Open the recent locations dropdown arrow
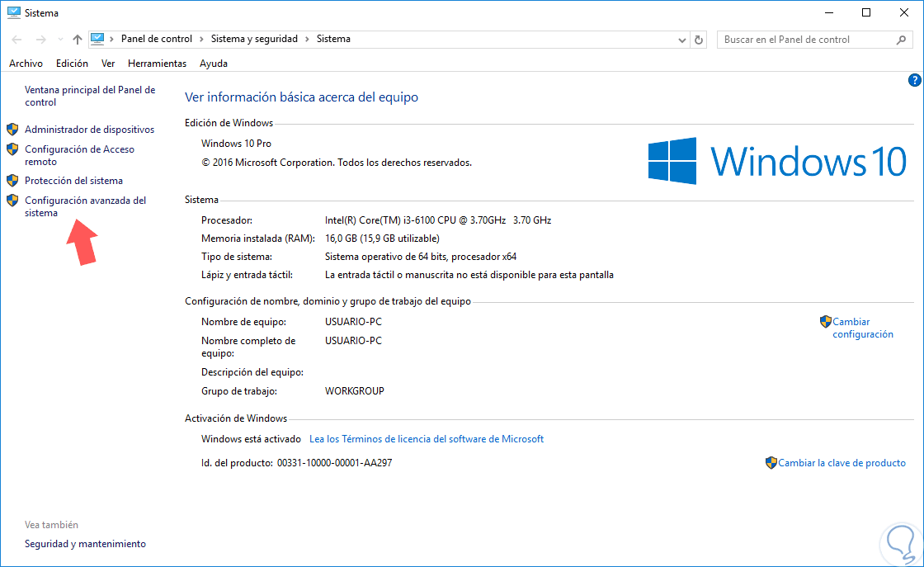 point(60,40)
